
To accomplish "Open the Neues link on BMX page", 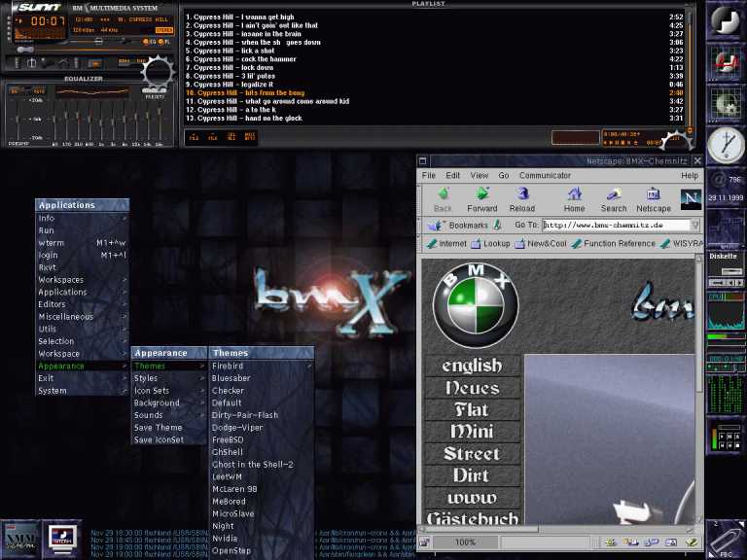I will click(x=472, y=388).
